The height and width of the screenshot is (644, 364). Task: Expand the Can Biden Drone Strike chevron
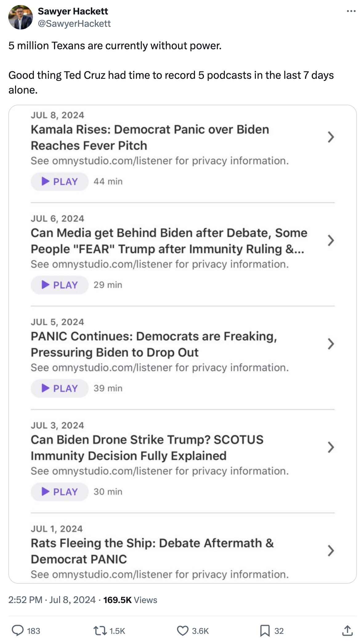[x=331, y=447]
